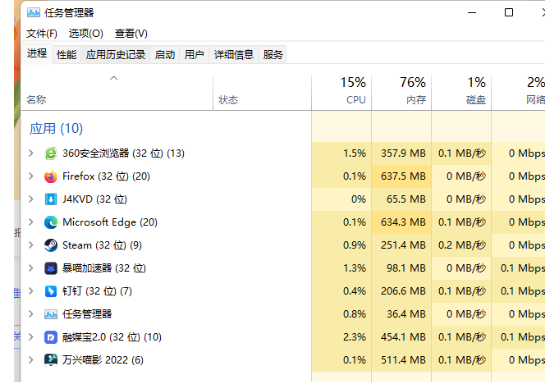The width and height of the screenshot is (548, 382).
Task: Expand the Microsoft Edge process list
Action: [31, 222]
